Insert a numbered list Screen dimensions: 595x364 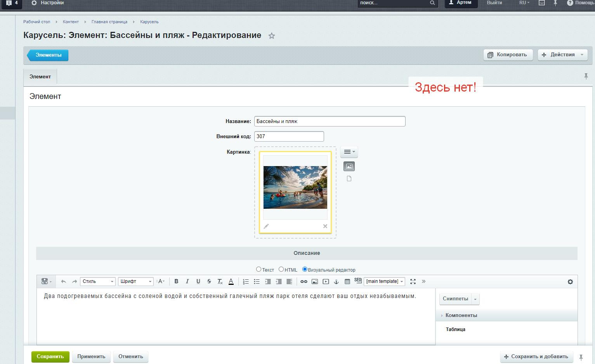click(246, 281)
